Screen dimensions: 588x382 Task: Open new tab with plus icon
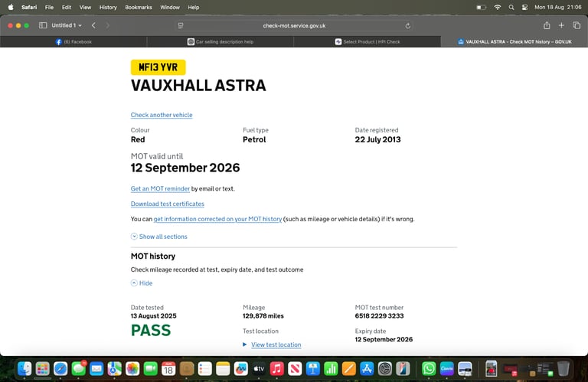tap(561, 25)
